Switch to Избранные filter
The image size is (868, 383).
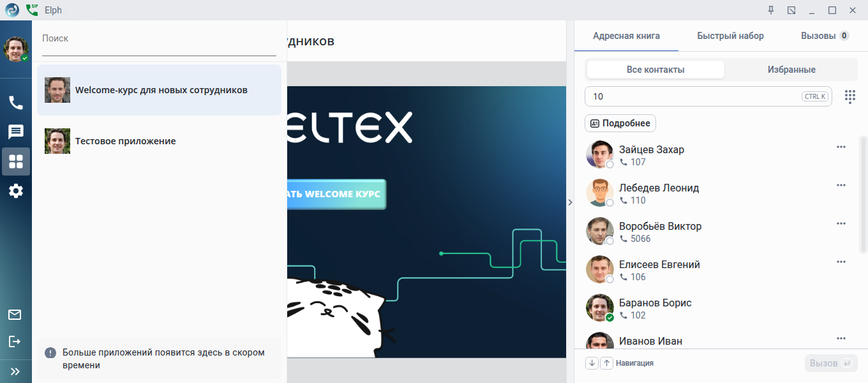pos(791,70)
